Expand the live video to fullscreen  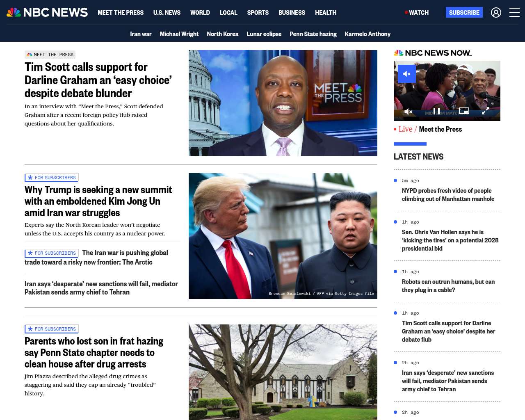click(485, 111)
